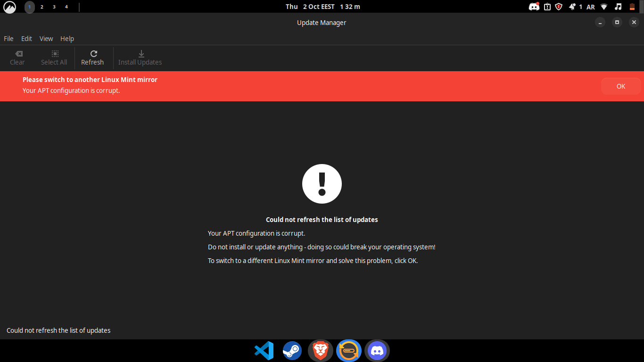Click the mountain logo application menu
The width and height of the screenshot is (644, 362).
click(x=10, y=7)
